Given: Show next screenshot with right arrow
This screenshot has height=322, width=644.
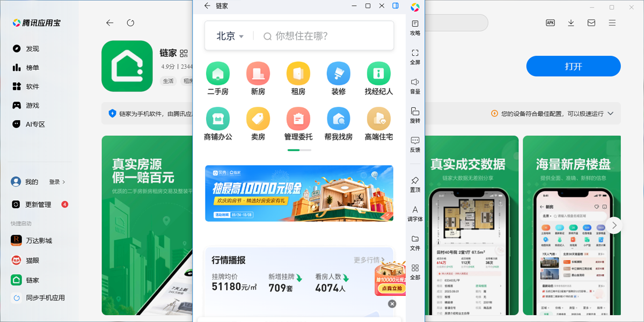Looking at the screenshot, I should pyautogui.click(x=614, y=225).
